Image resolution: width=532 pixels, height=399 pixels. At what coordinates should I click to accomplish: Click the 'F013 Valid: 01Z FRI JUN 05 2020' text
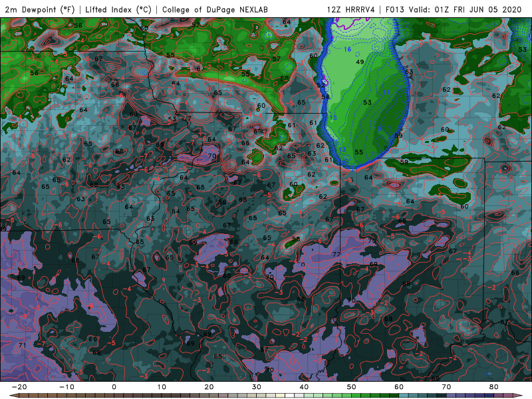[454, 9]
